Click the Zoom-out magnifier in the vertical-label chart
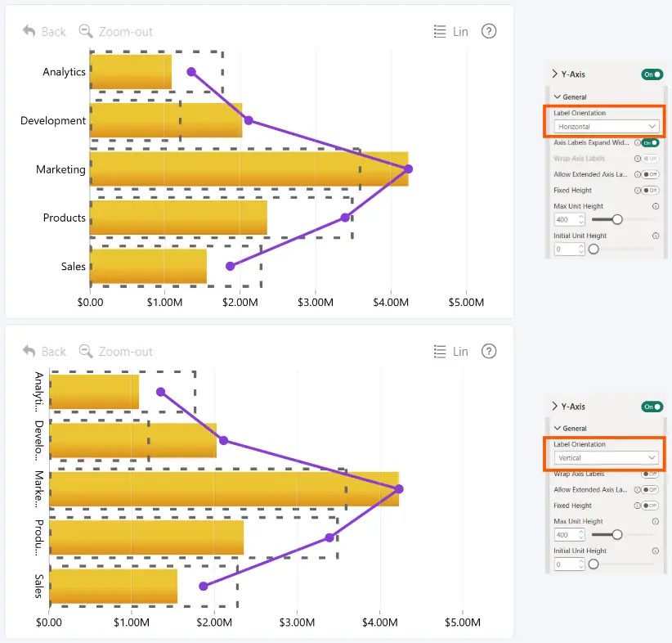Viewport: 672px width, 643px height. tap(86, 351)
